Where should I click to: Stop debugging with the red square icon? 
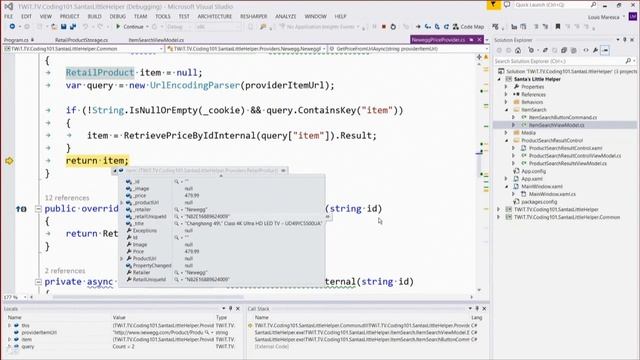384,27
